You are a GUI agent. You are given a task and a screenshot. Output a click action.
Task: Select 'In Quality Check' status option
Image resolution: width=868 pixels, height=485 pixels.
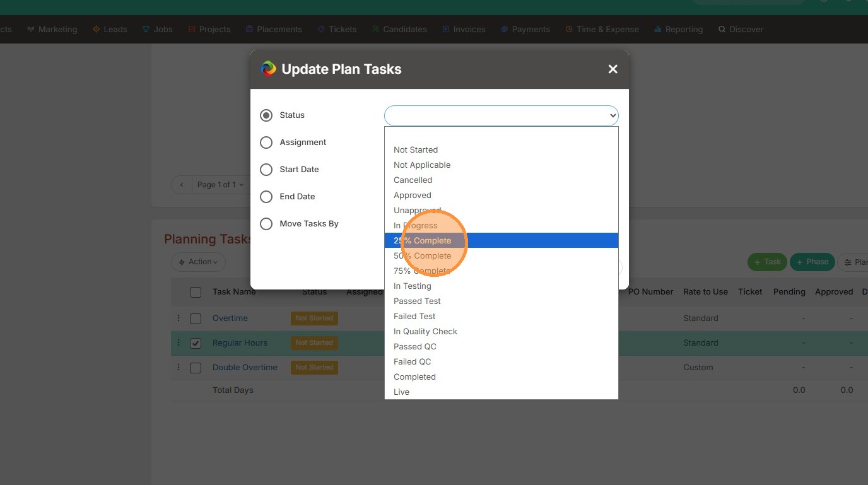pos(501,331)
